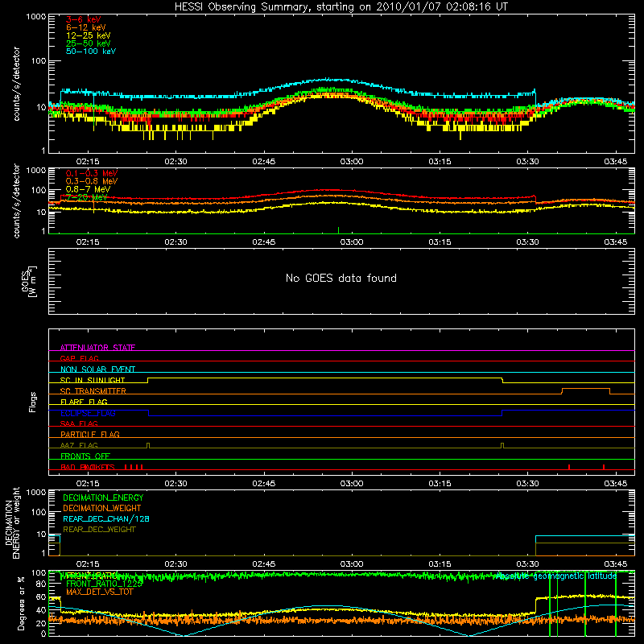Select the green 25-50 keV legend label
Viewport: 644px width, 644px height.
pos(88,43)
